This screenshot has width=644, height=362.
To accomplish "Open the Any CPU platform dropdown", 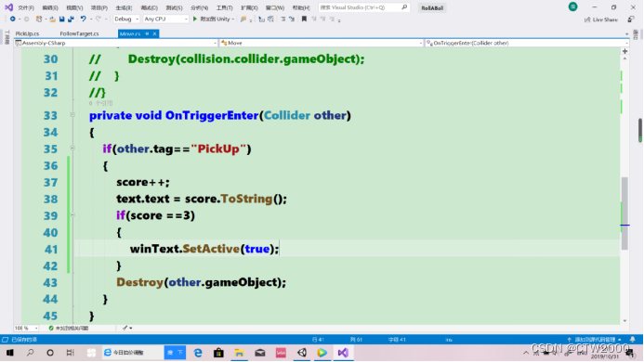I will (x=165, y=19).
